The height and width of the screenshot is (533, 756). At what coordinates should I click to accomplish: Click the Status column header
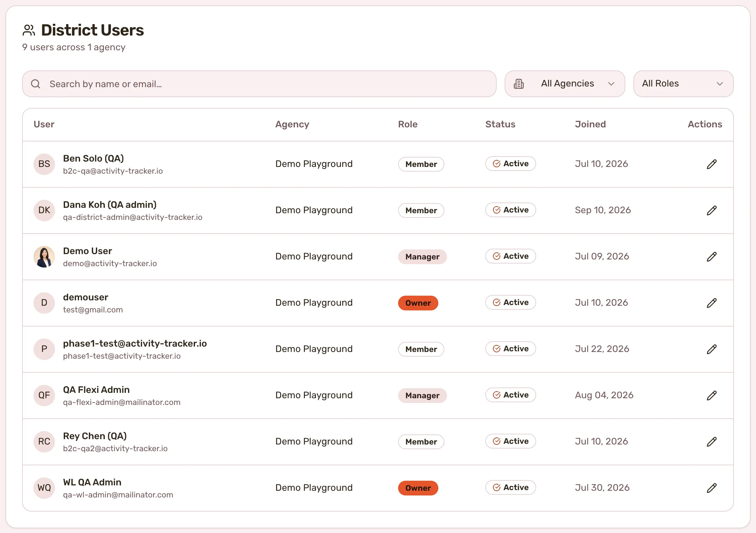coord(500,124)
